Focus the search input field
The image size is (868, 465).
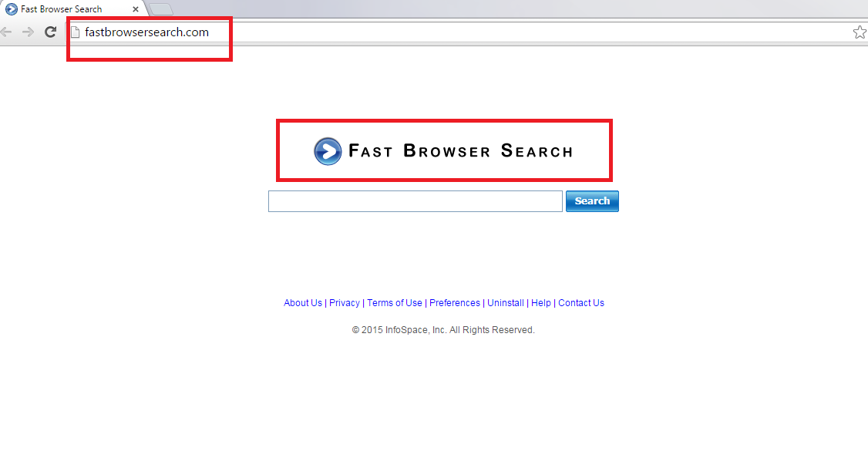[x=415, y=201]
